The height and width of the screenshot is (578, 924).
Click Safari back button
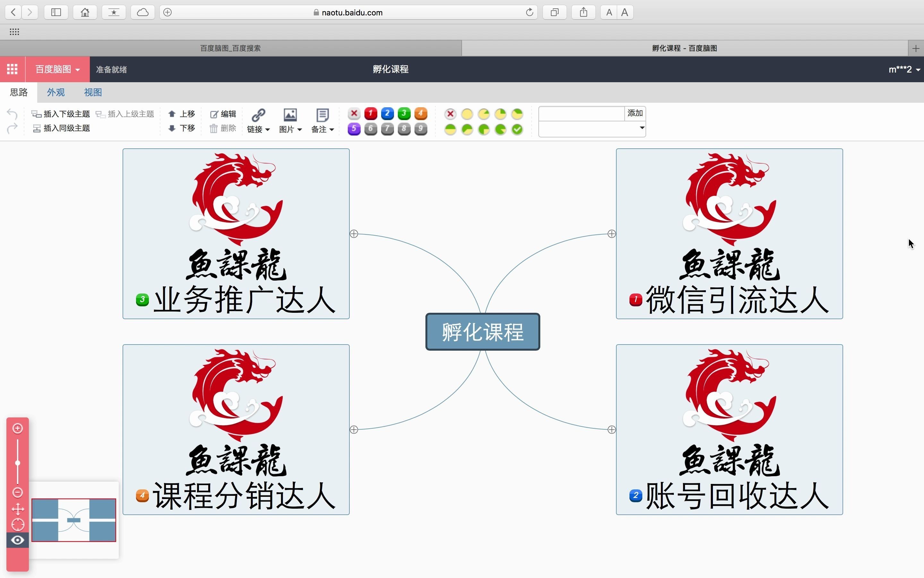coord(13,12)
